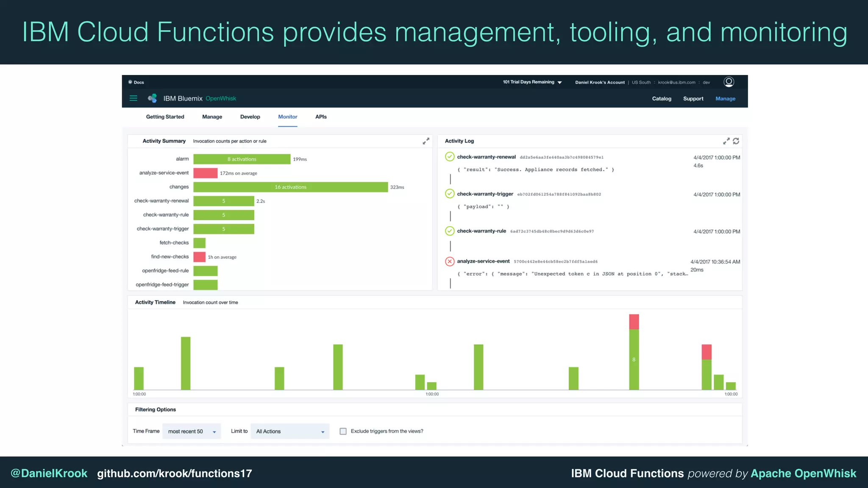868x488 pixels.
Task: Expand the Activity Log panel fullscreen
Action: 726,141
